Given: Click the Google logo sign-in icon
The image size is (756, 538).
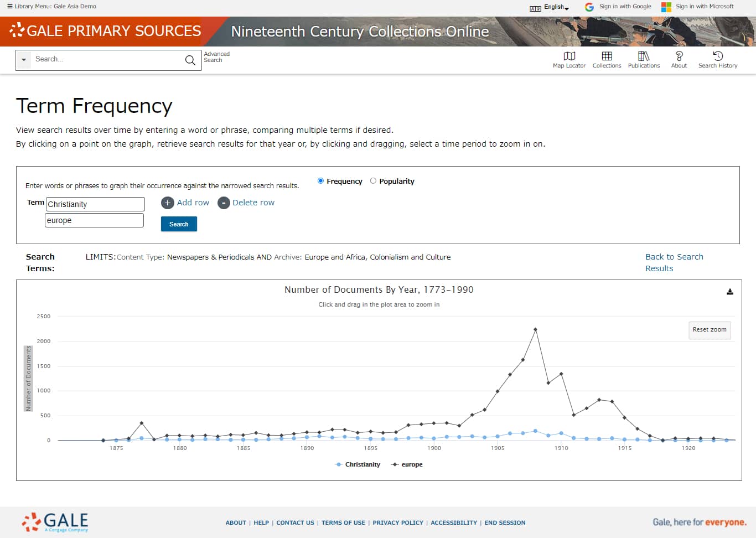Looking at the screenshot, I should click(x=589, y=7).
